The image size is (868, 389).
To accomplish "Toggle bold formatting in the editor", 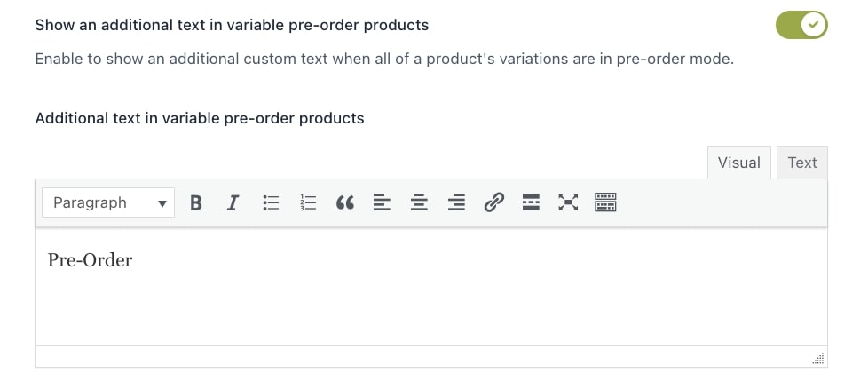I will [x=195, y=202].
